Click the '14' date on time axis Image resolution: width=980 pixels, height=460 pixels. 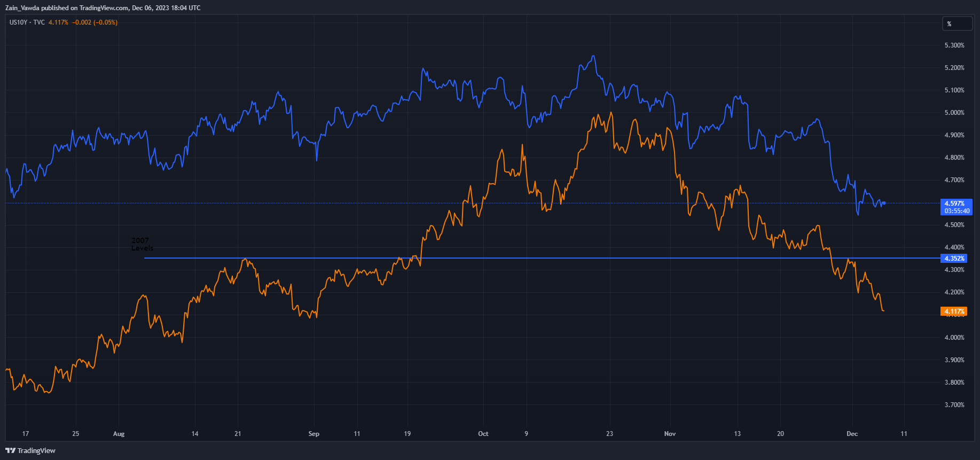pos(195,434)
